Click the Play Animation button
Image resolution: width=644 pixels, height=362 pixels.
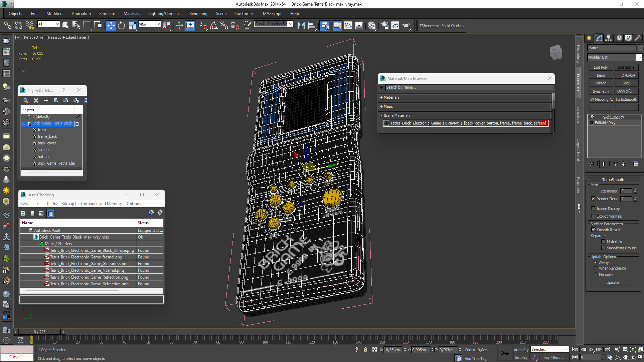(591, 349)
